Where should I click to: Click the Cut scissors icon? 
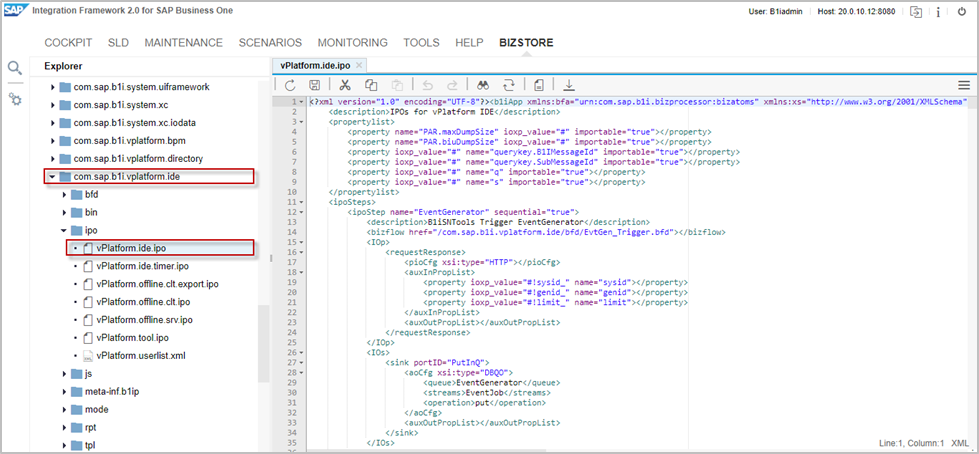(x=344, y=86)
